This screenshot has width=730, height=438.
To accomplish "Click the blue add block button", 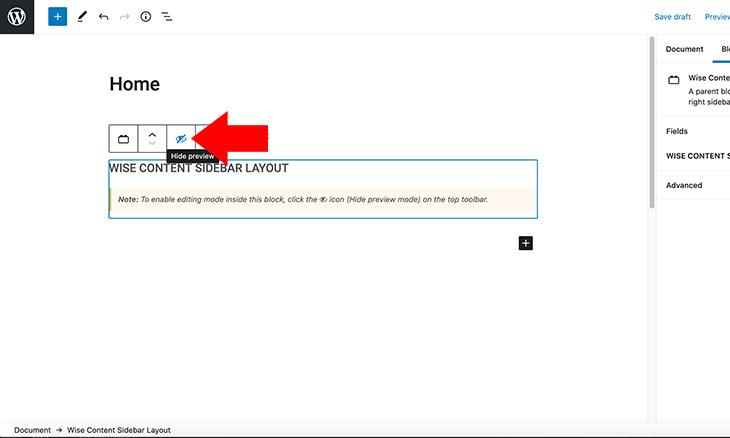I will 57,17.
